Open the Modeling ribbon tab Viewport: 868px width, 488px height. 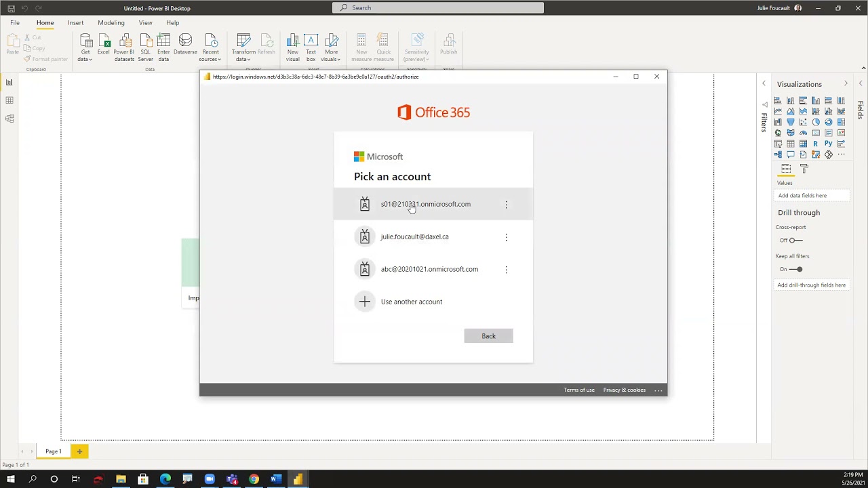pyautogui.click(x=111, y=23)
